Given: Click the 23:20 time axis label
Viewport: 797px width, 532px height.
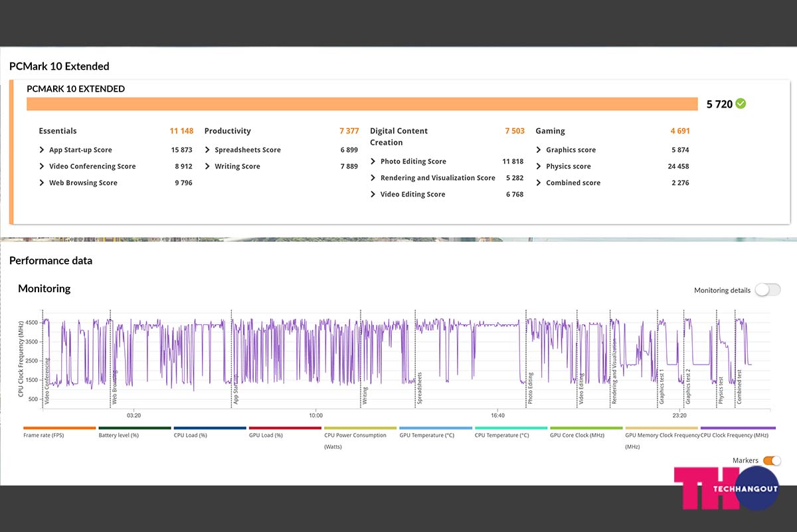Looking at the screenshot, I should coord(679,416).
